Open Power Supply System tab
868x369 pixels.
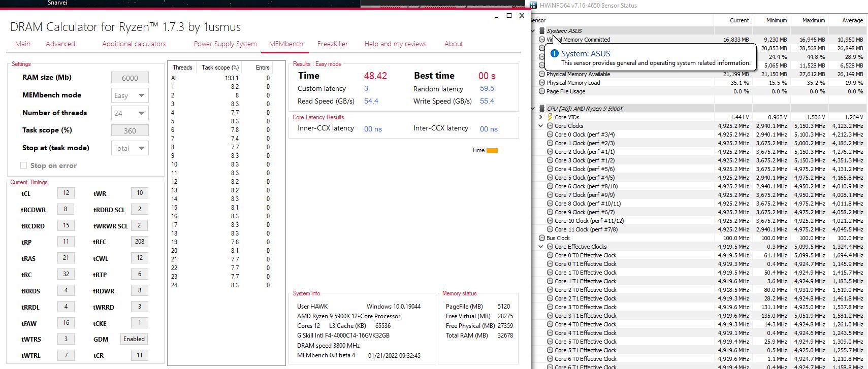click(225, 44)
